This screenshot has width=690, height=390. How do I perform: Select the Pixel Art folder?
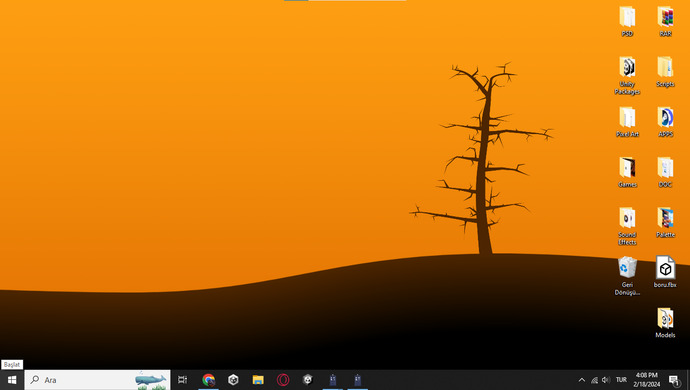point(627,122)
